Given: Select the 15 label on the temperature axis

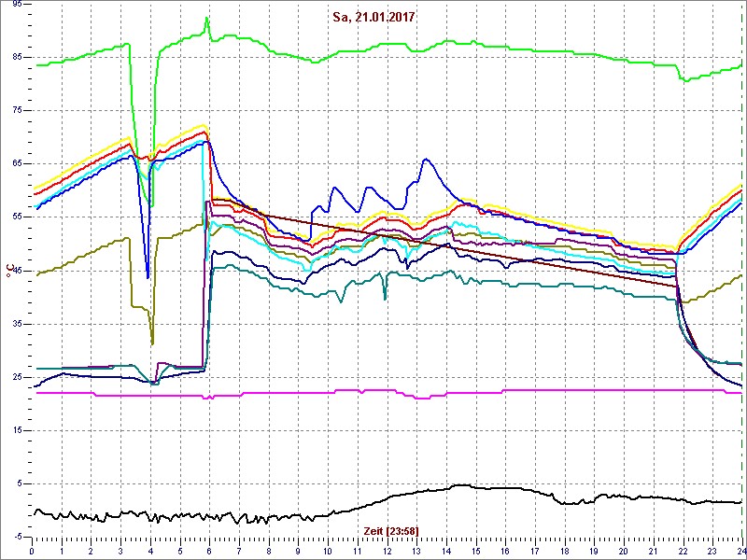Looking at the screenshot, I should point(17,431).
